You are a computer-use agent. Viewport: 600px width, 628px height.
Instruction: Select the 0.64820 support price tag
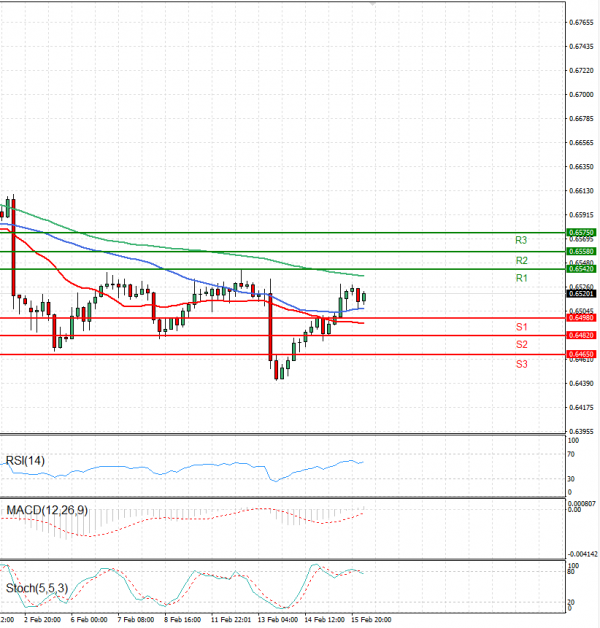[581, 335]
